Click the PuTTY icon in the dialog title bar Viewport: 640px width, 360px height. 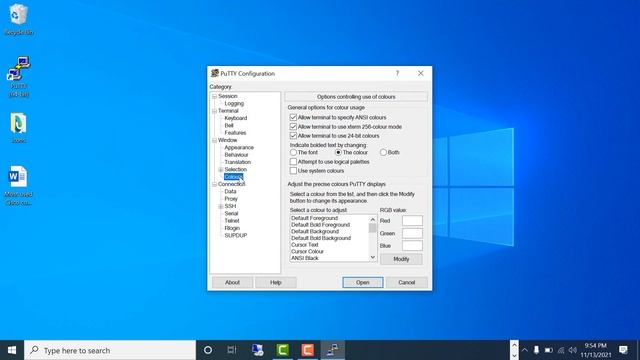(215, 73)
